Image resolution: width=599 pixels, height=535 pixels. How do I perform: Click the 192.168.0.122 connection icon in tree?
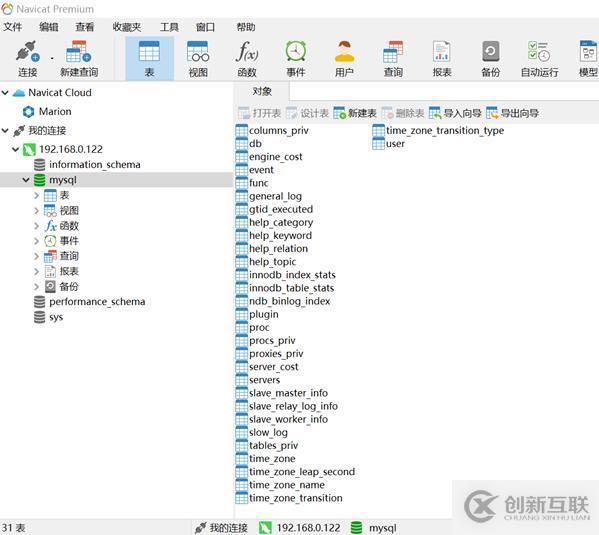tap(29, 149)
